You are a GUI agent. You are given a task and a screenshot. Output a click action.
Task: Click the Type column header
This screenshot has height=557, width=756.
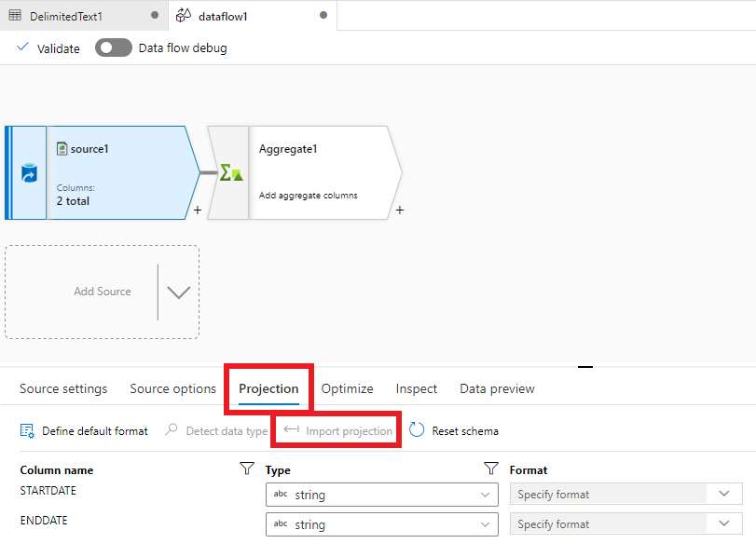[x=278, y=470]
